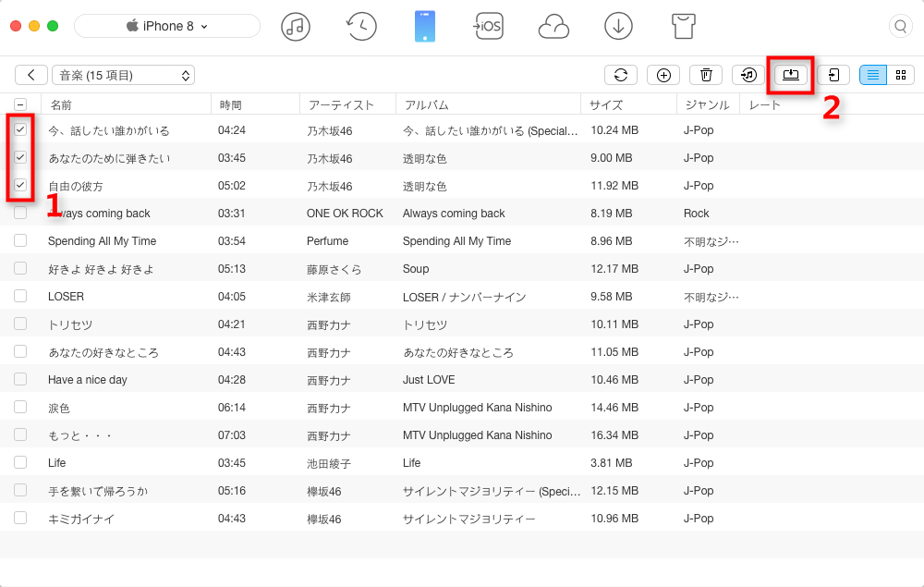Click artist ONE OK ROCK
The image size is (924, 587).
coord(345,214)
